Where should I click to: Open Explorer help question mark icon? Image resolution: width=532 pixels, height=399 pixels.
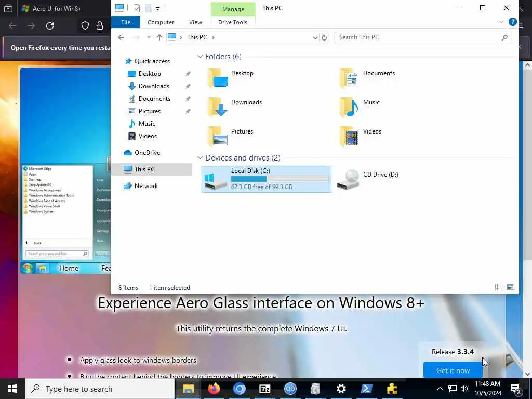[x=512, y=22]
